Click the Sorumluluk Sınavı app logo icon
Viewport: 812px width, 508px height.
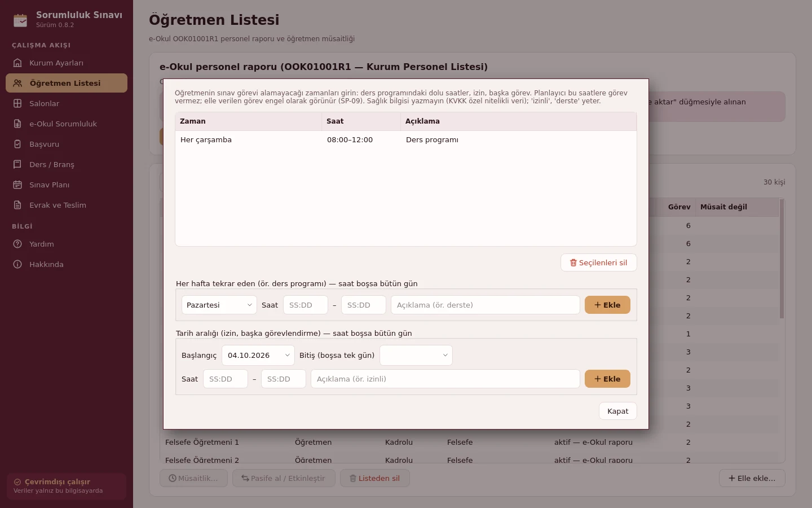(x=20, y=20)
